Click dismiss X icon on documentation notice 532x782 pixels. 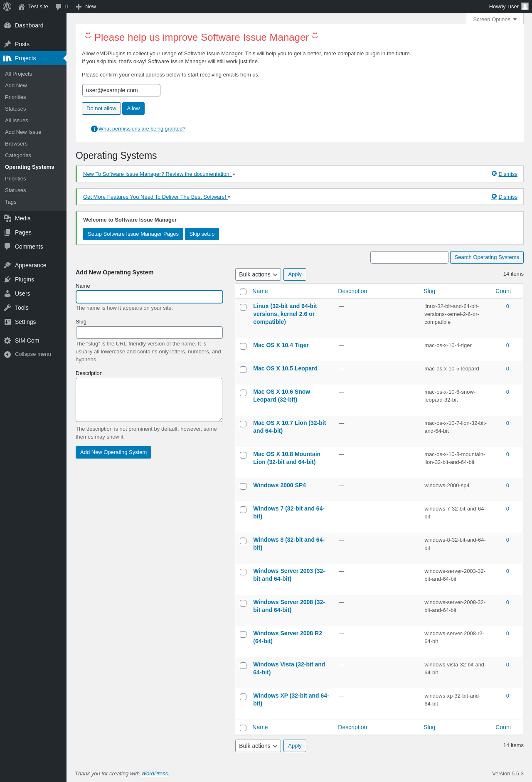494,174
